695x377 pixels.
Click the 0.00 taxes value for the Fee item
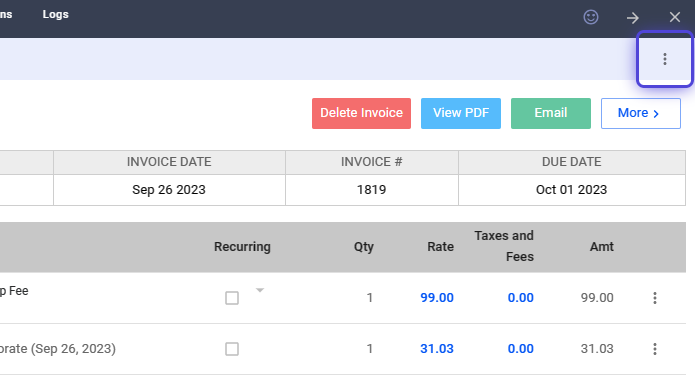tap(520, 298)
